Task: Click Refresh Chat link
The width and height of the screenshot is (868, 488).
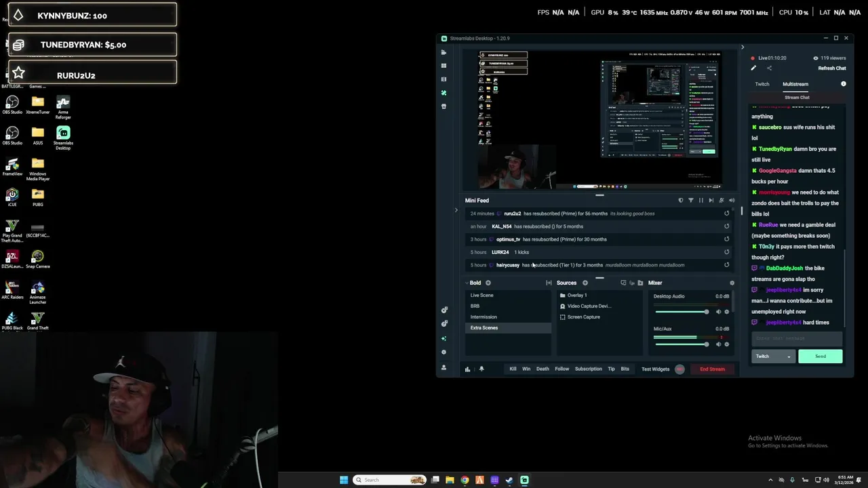Action: [832, 68]
